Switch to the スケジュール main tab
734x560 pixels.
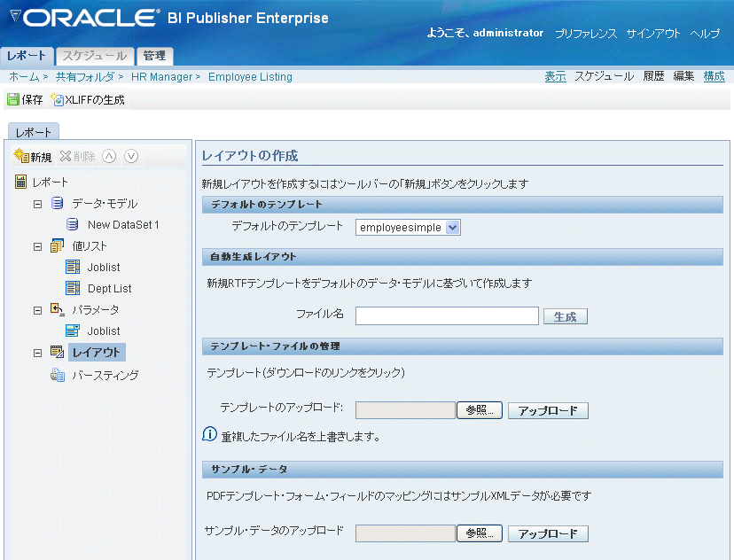pyautogui.click(x=95, y=56)
